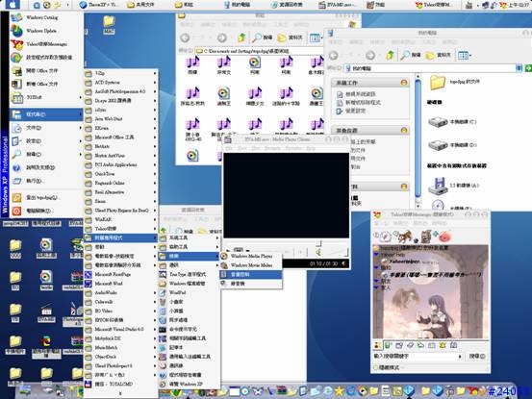532x399 pixels.
Task: Open the MP3 folder icon on desktop
Action: [x=109, y=24]
